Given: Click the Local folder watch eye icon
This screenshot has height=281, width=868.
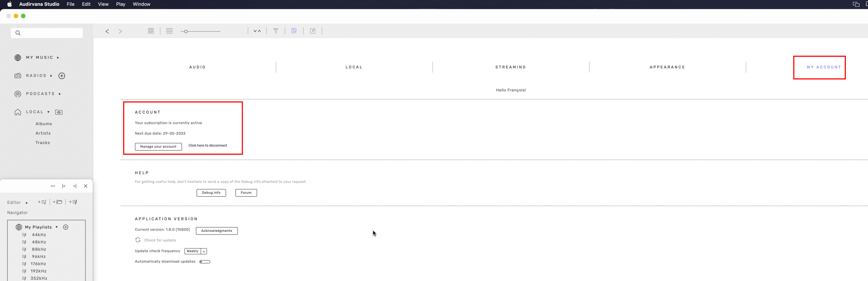Looking at the screenshot, I should tap(59, 112).
